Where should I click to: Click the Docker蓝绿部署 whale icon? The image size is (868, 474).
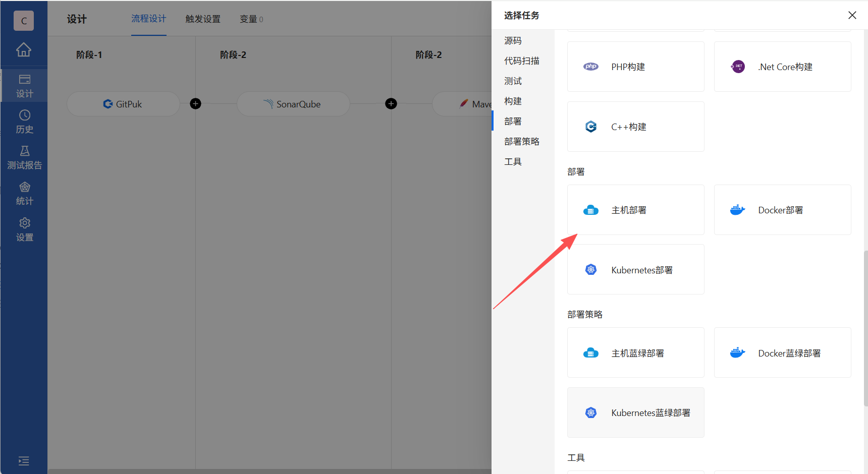point(738,352)
